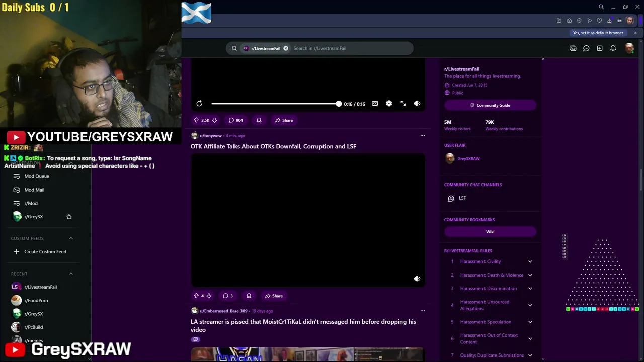Dismiss the default browser prompt
The height and width of the screenshot is (362, 644).
(635, 33)
